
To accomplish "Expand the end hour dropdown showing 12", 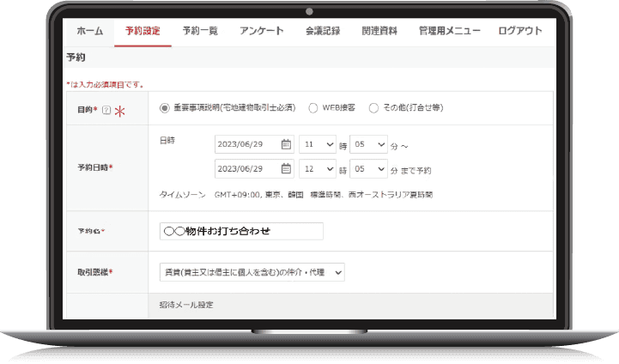I will pos(317,169).
